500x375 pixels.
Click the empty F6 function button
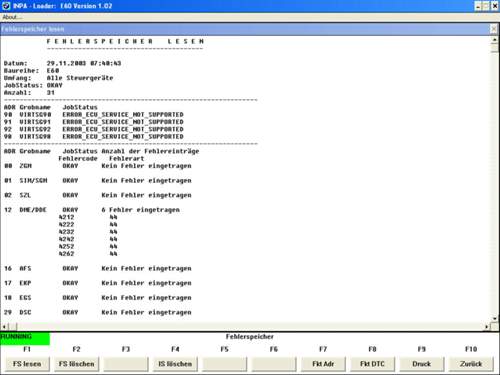point(274,364)
